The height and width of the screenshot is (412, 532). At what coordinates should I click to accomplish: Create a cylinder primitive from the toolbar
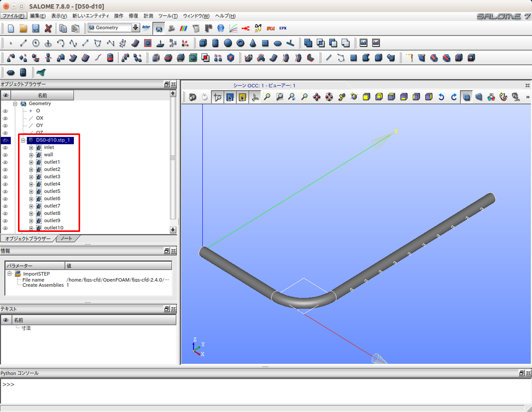[x=216, y=43]
